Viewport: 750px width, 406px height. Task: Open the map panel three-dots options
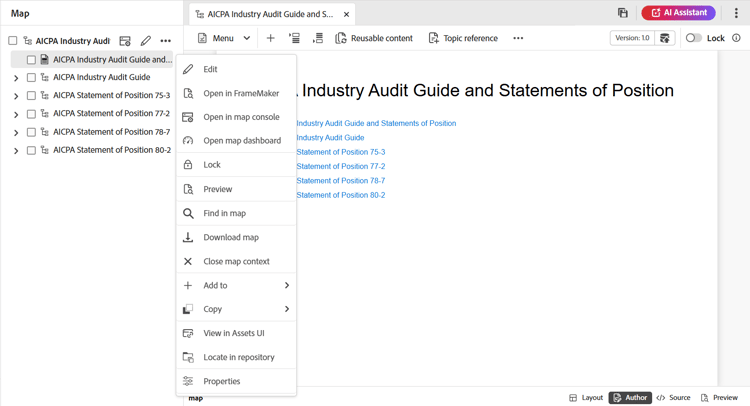click(166, 41)
